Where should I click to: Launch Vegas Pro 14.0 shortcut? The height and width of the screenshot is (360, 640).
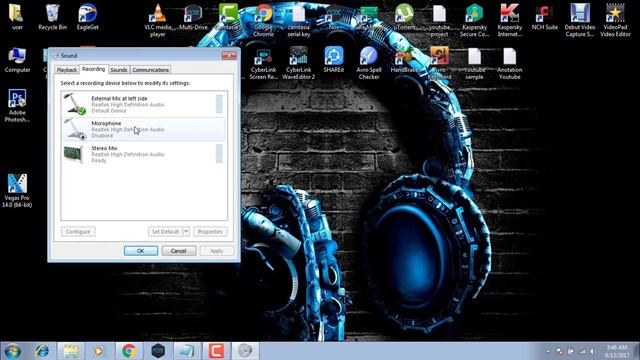pos(17,190)
